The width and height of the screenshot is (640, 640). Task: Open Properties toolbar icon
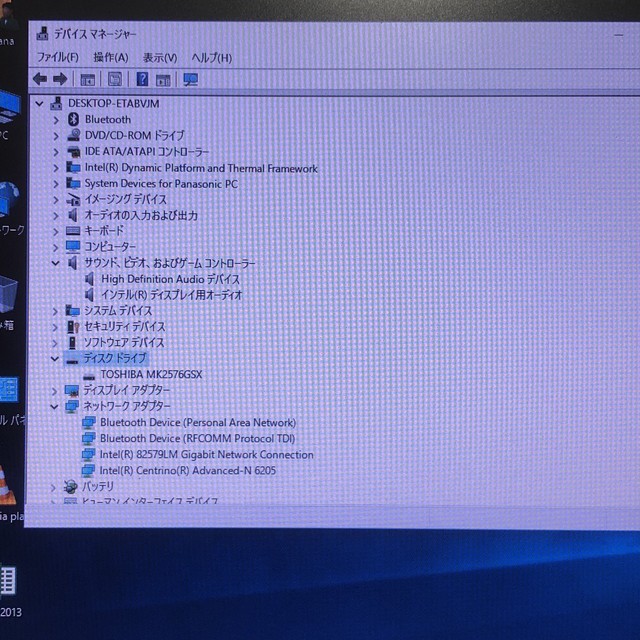(x=115, y=79)
